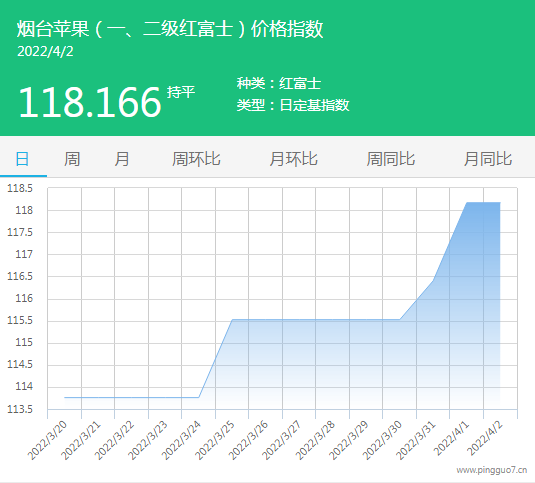Click the 类型：日定基指数 label

293,105
